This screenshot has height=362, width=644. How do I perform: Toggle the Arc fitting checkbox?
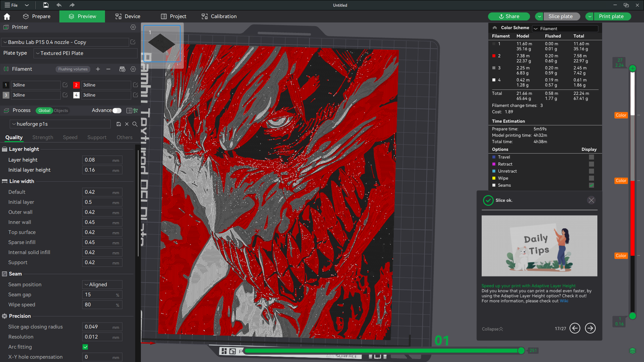85,347
